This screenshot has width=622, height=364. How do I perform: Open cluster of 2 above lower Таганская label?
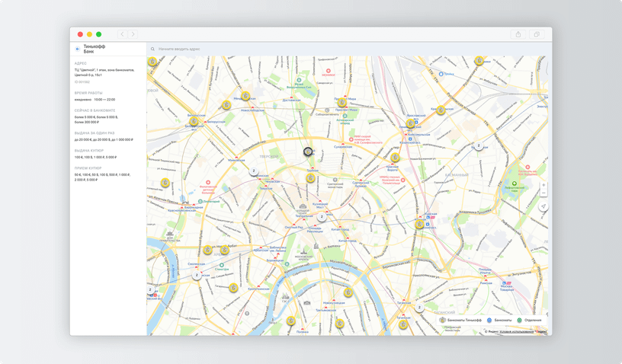(x=419, y=308)
